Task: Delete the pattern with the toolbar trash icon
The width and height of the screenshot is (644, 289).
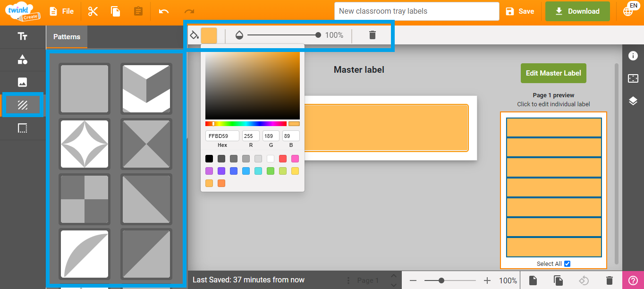Action: 373,35
